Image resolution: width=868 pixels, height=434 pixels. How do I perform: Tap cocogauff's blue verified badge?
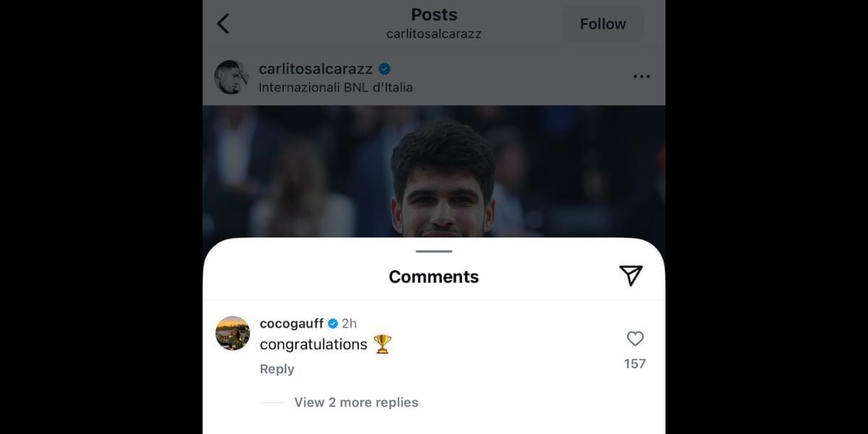coord(333,323)
